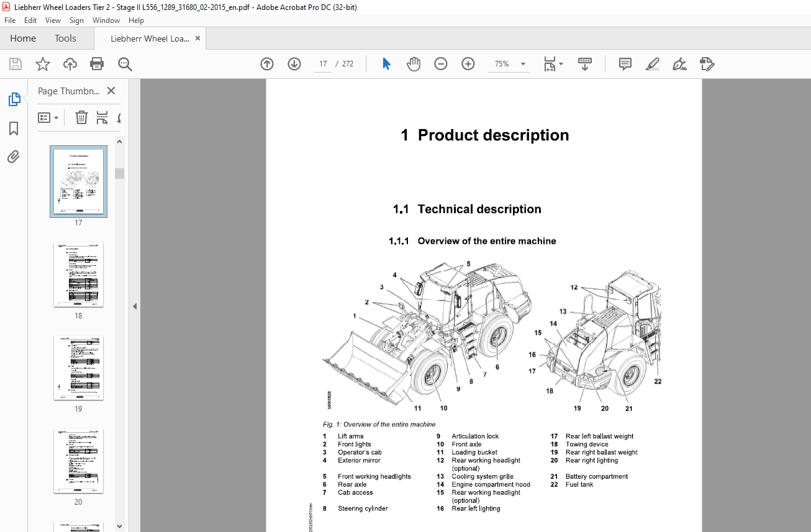Click the page number input field
This screenshot has height=532, width=811.
(323, 64)
